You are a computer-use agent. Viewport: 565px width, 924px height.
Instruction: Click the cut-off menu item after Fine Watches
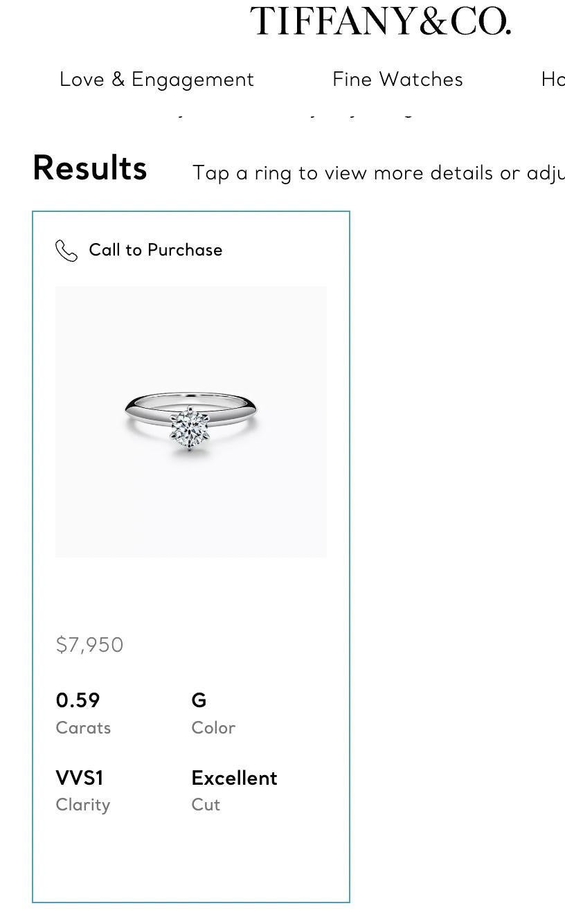coord(553,80)
